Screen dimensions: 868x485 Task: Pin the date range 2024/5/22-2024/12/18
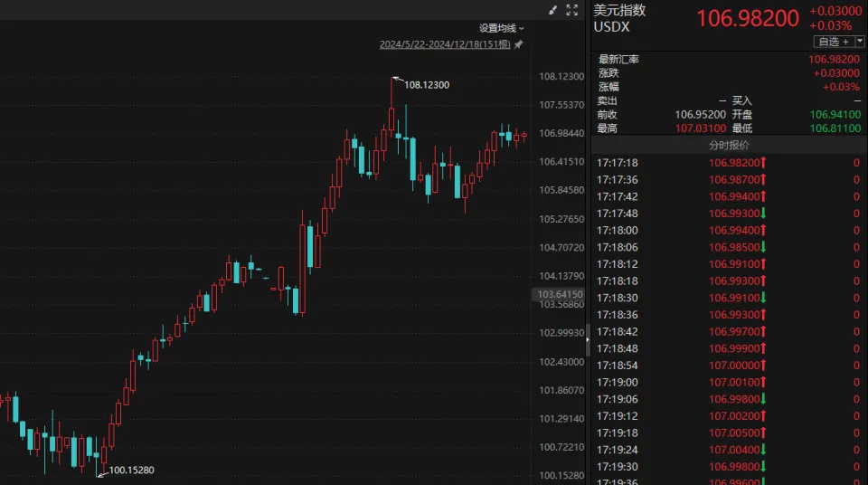click(518, 44)
